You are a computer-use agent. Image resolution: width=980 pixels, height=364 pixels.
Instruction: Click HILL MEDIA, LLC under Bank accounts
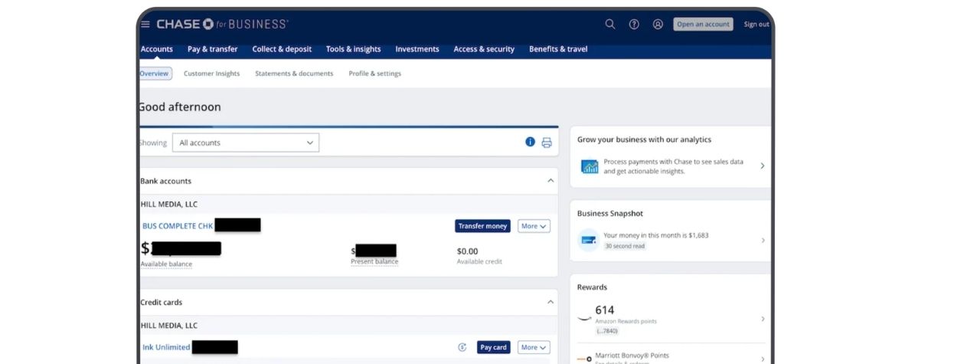[x=169, y=205]
